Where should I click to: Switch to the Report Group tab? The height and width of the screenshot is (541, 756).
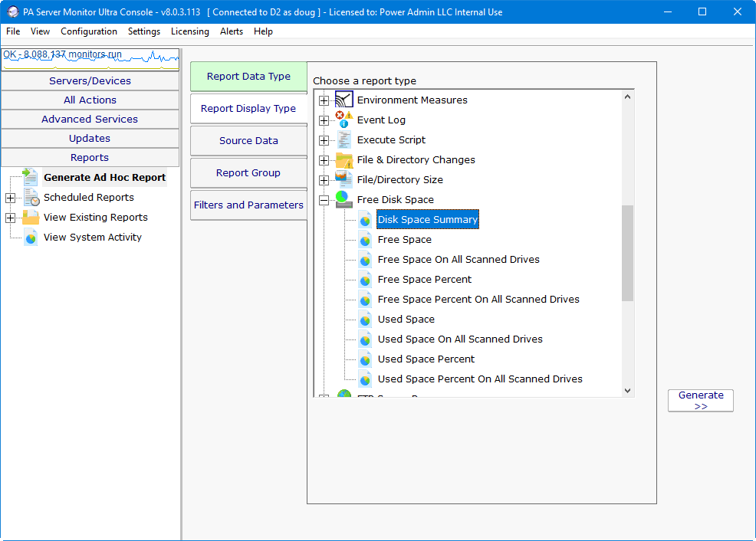pos(248,173)
